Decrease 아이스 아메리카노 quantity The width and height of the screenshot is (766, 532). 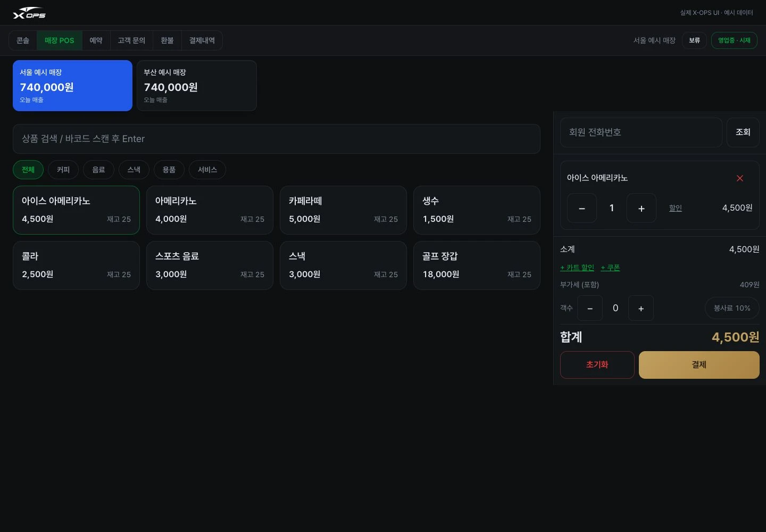pyautogui.click(x=582, y=208)
